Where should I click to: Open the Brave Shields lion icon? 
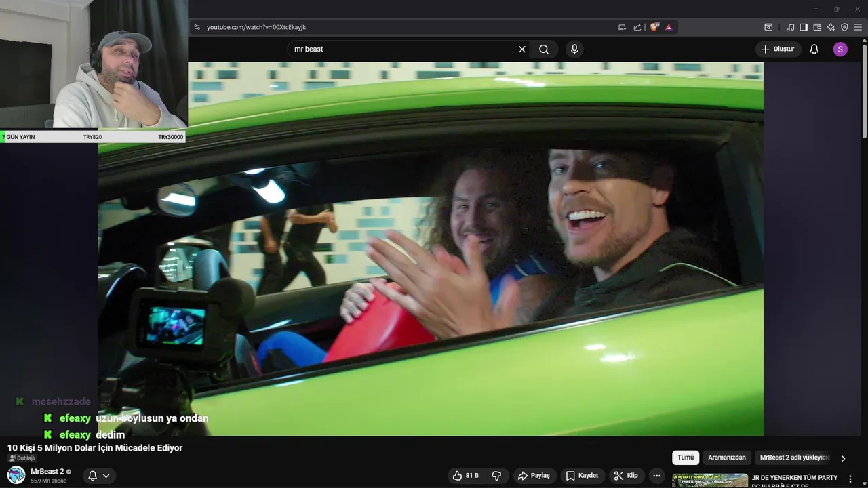(x=654, y=27)
